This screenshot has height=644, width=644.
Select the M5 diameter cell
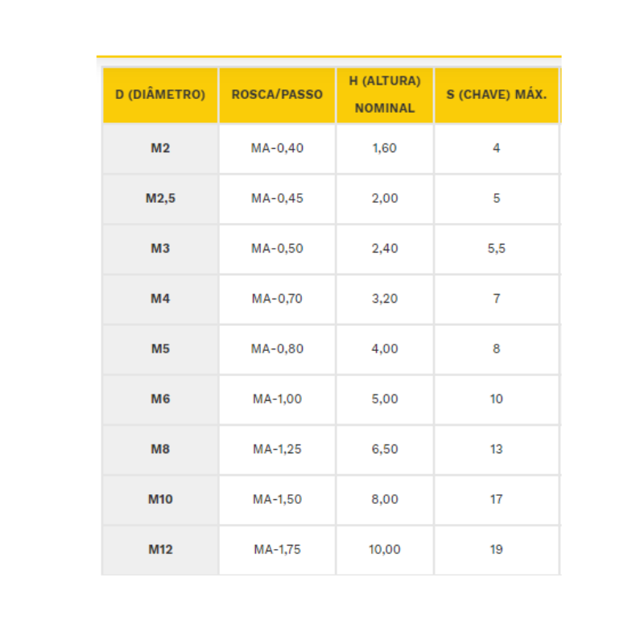tap(160, 349)
